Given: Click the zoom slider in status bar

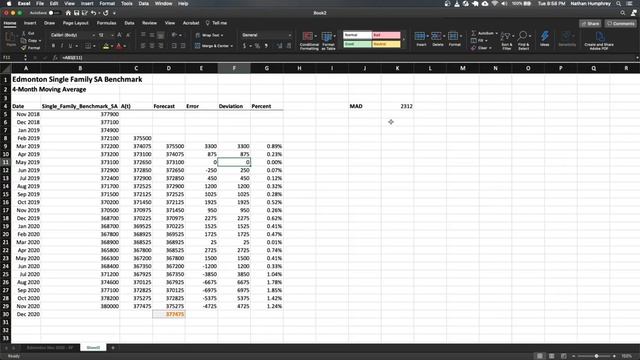Looking at the screenshot, I should click(596, 356).
